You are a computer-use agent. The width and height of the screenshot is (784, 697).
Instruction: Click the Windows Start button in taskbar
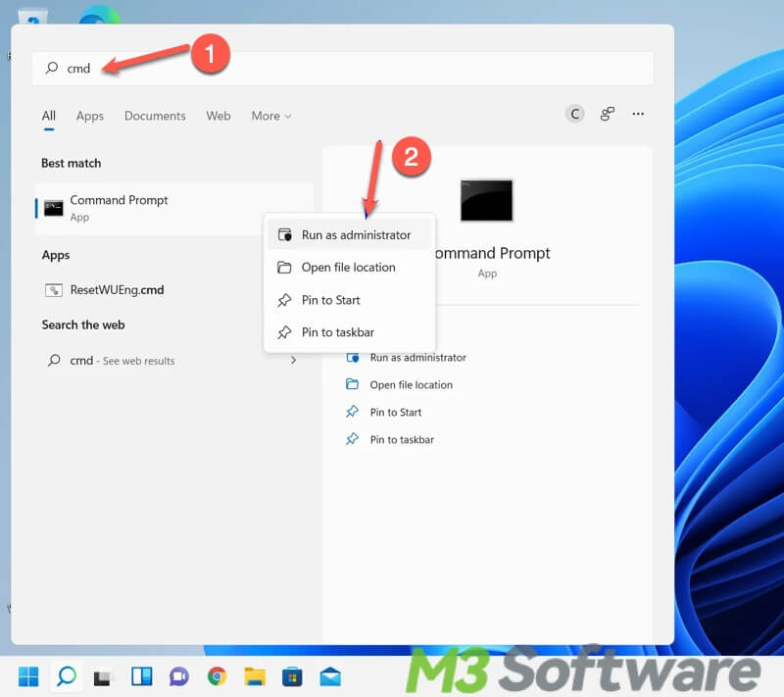(x=28, y=675)
